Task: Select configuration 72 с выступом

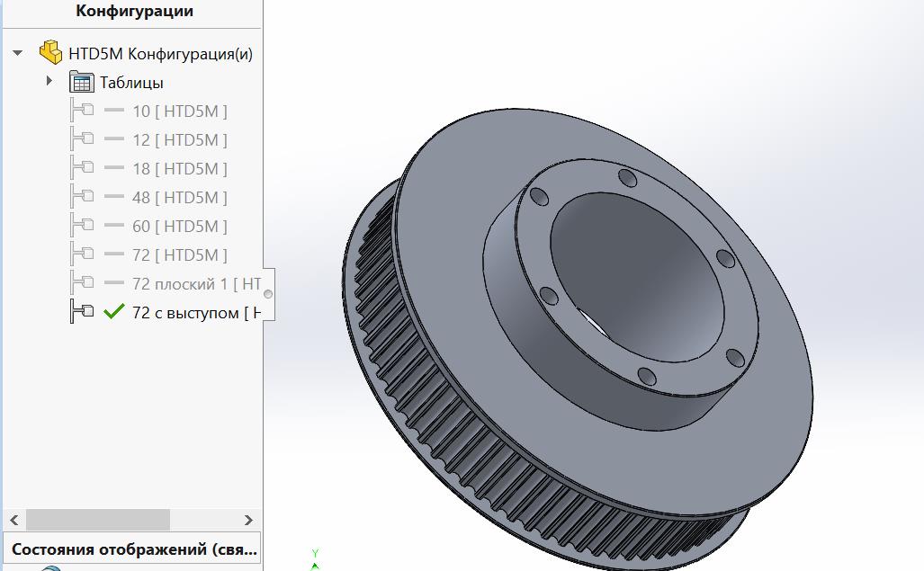Action: coord(197,313)
